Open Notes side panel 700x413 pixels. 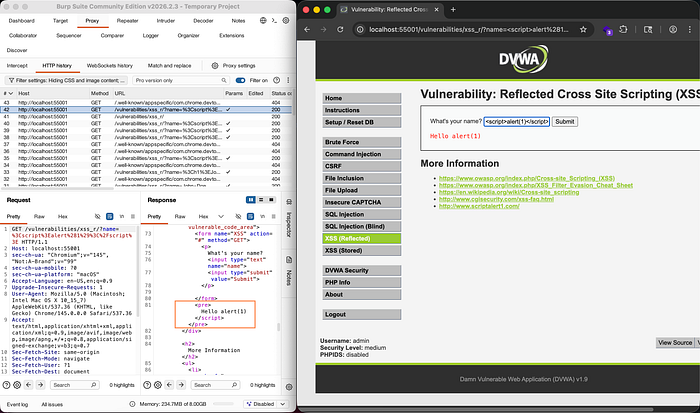pyautogui.click(x=289, y=272)
